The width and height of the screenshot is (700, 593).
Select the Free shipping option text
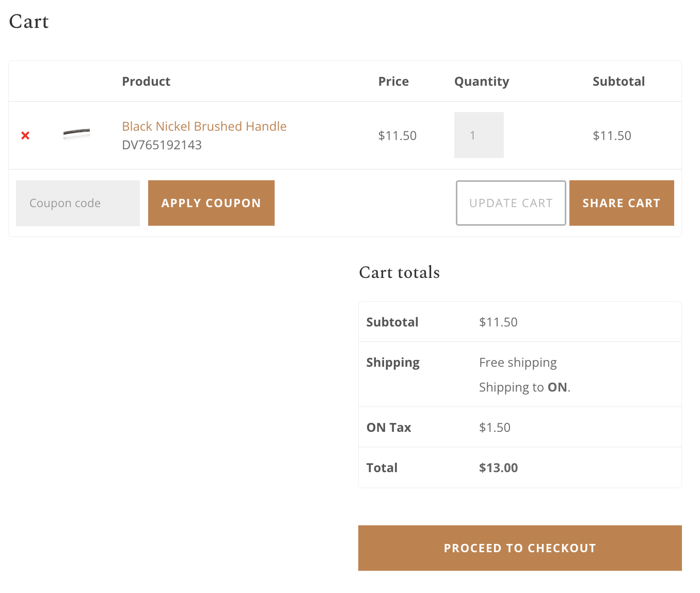518,363
